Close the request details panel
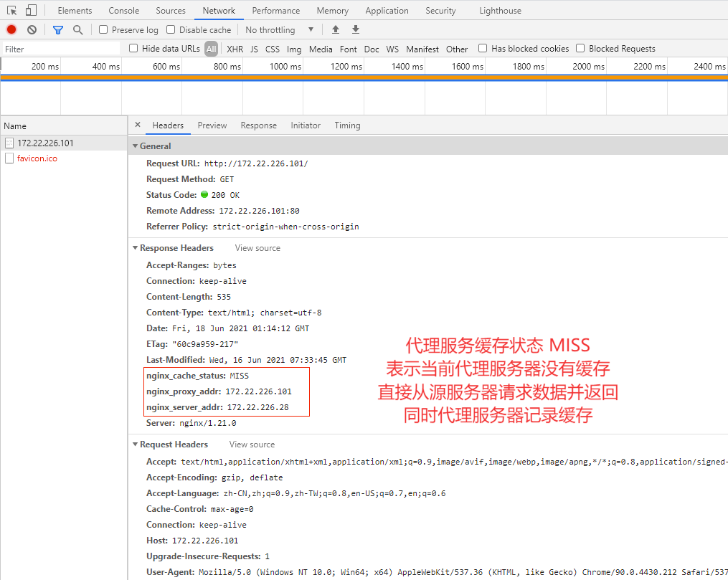Image resolution: width=728 pixels, height=580 pixels. point(138,125)
